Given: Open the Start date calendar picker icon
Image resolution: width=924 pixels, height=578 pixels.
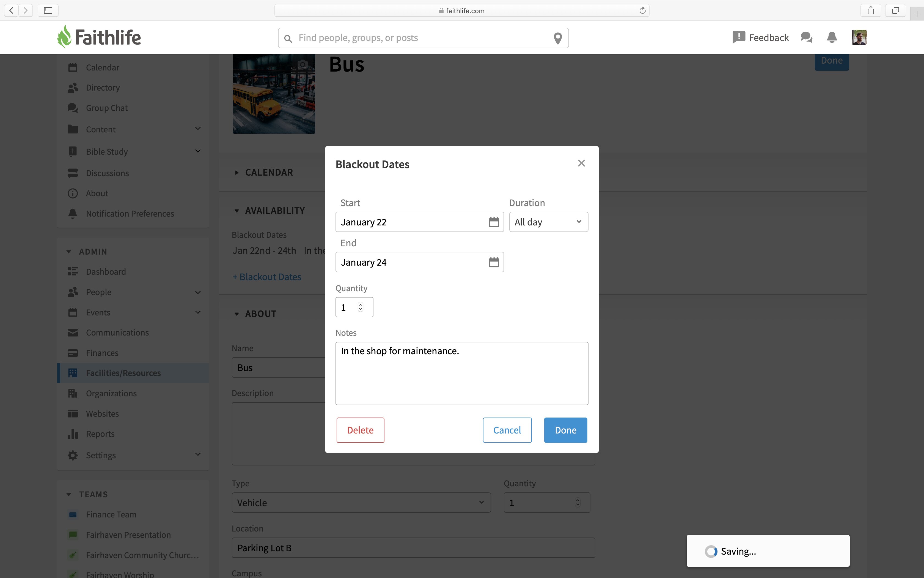Looking at the screenshot, I should tap(494, 222).
